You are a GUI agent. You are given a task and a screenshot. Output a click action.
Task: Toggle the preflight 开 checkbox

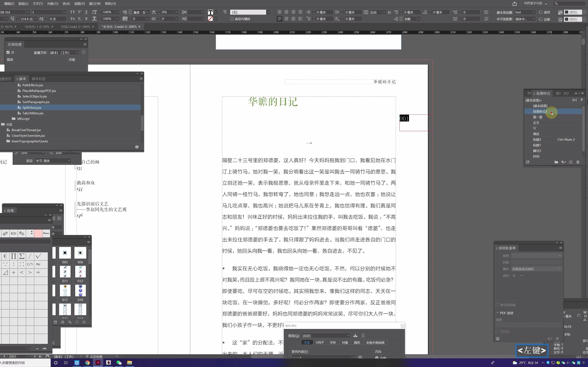coord(8,53)
